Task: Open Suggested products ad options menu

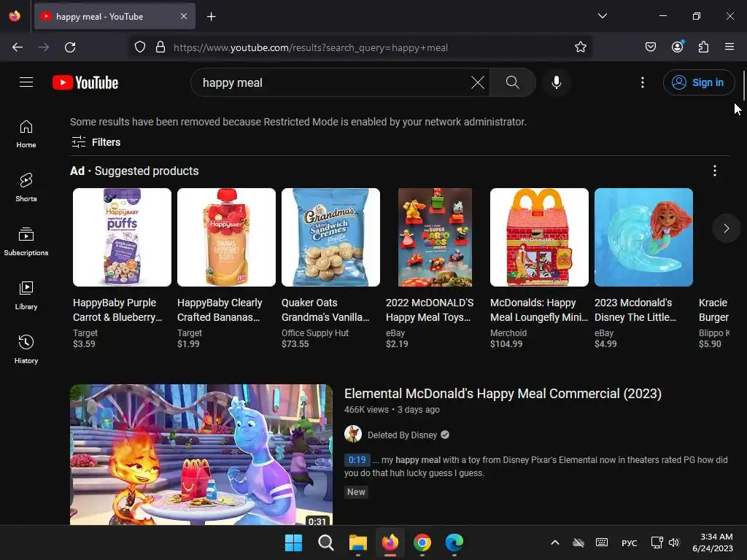Action: pyautogui.click(x=715, y=171)
